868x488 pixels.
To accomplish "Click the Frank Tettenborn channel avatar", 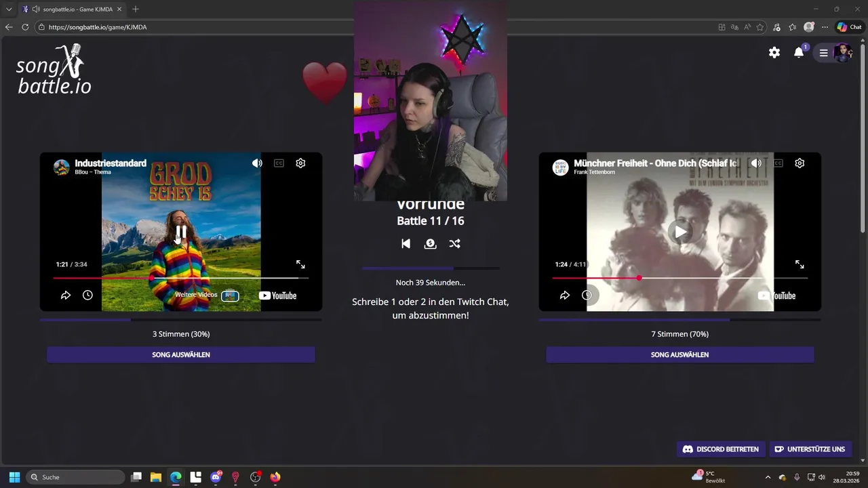I will [x=561, y=167].
